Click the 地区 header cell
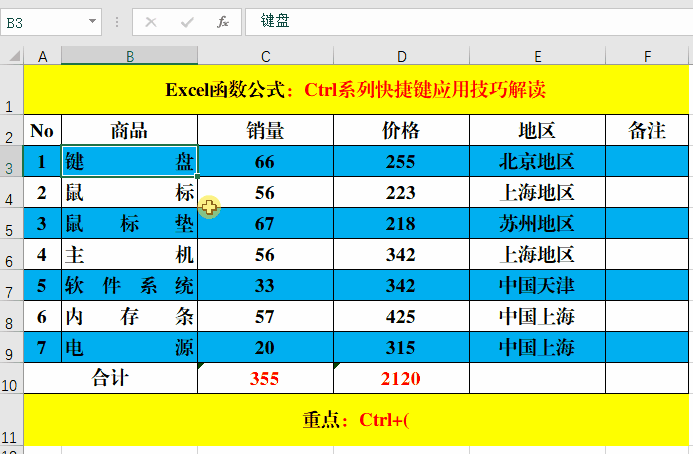693x454 pixels. 537,130
